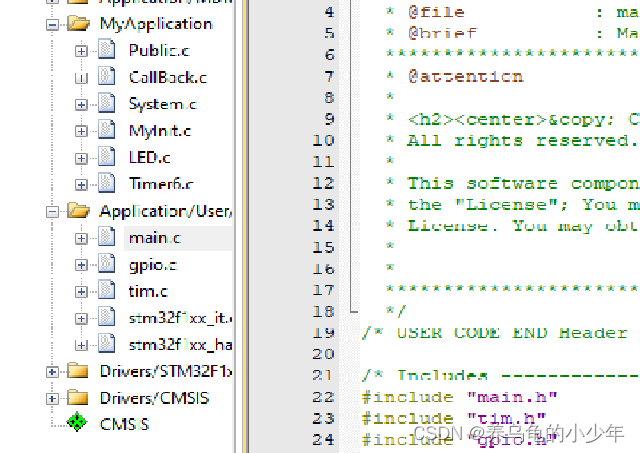Expand the tim.c file node
Image resolution: width=640 pixels, height=453 pixels.
[81, 291]
